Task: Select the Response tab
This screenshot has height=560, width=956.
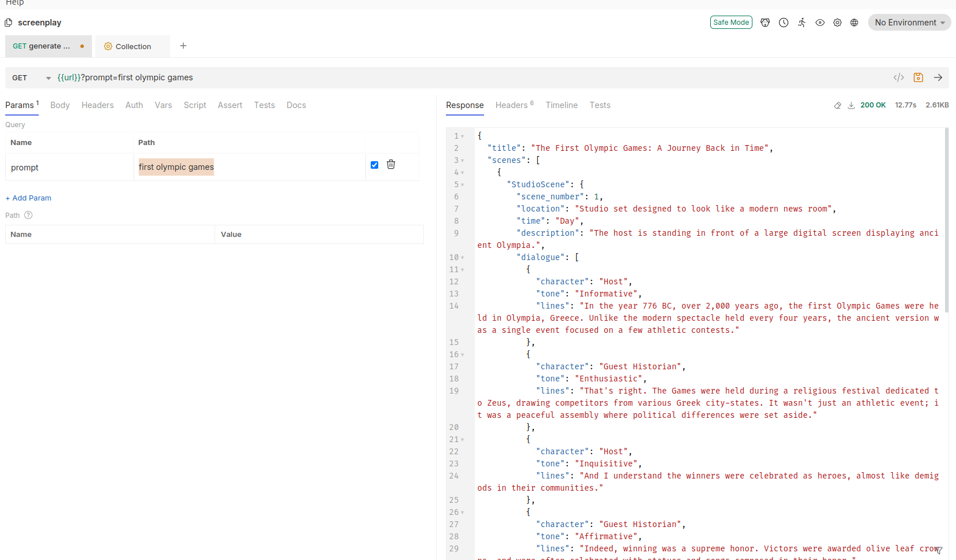Action: [x=465, y=105]
